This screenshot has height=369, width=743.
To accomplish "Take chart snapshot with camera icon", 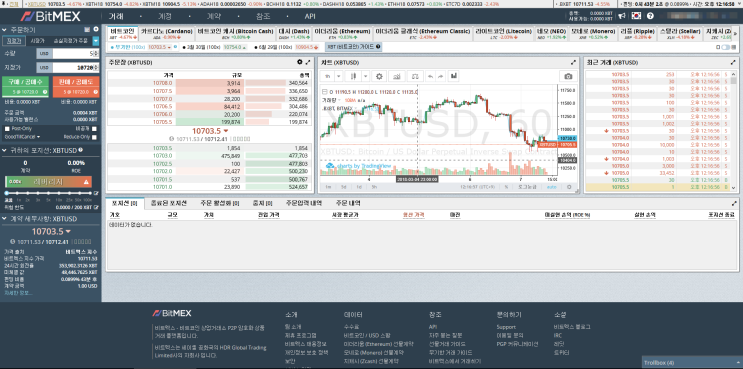I will point(568,76).
